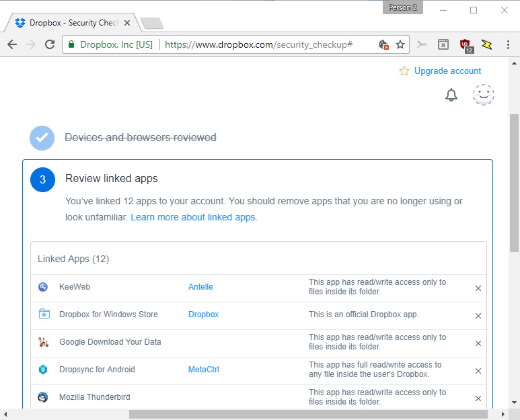520x420 pixels.
Task: Click the step 3 number badge
Action: [x=42, y=179]
